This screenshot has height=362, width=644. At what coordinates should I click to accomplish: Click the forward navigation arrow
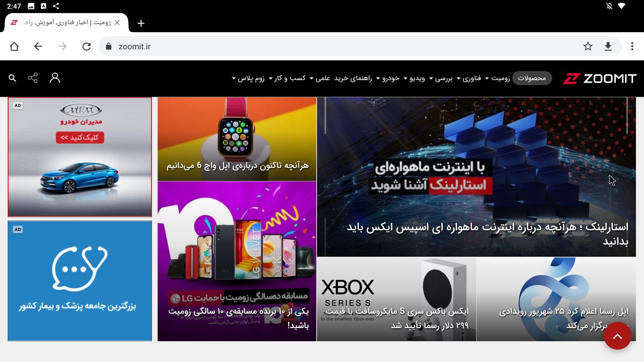click(x=62, y=47)
